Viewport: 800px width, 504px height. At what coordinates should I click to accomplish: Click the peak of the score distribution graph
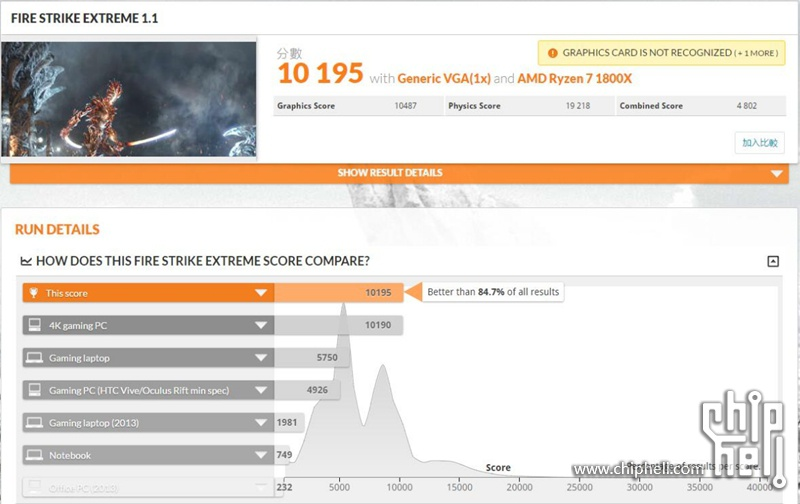pyautogui.click(x=343, y=305)
